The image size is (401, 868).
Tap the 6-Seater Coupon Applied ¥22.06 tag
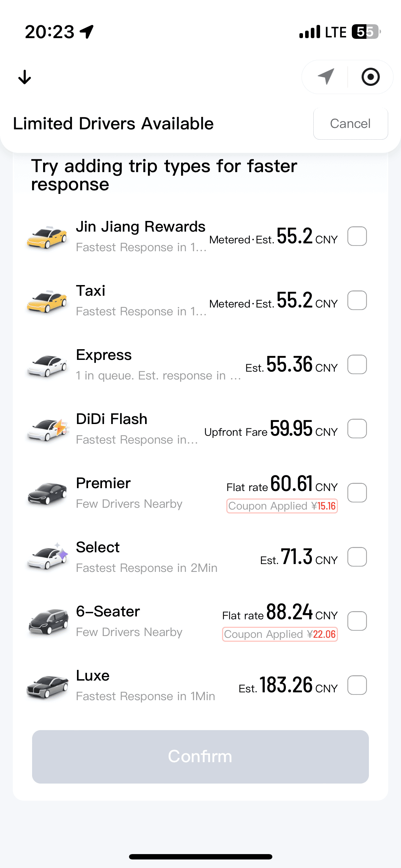click(280, 634)
